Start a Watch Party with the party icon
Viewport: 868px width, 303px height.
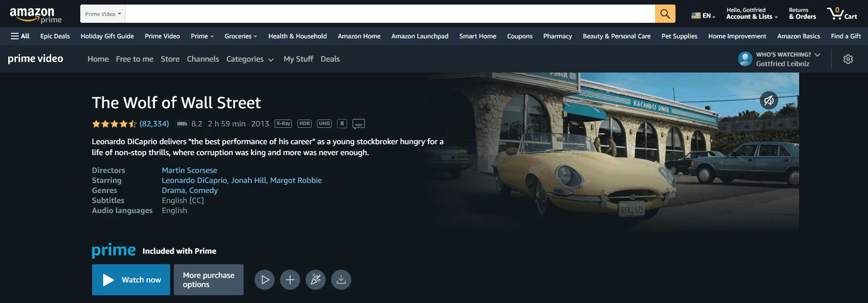(x=316, y=280)
